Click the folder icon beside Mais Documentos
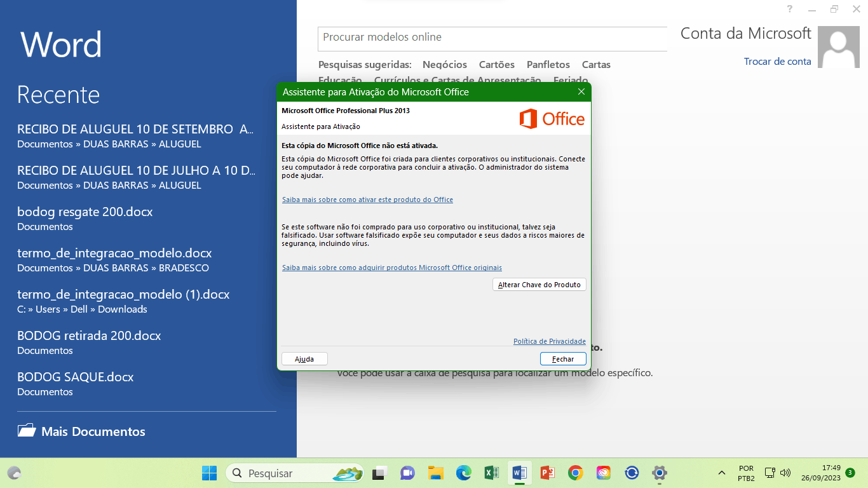 pyautogui.click(x=27, y=431)
